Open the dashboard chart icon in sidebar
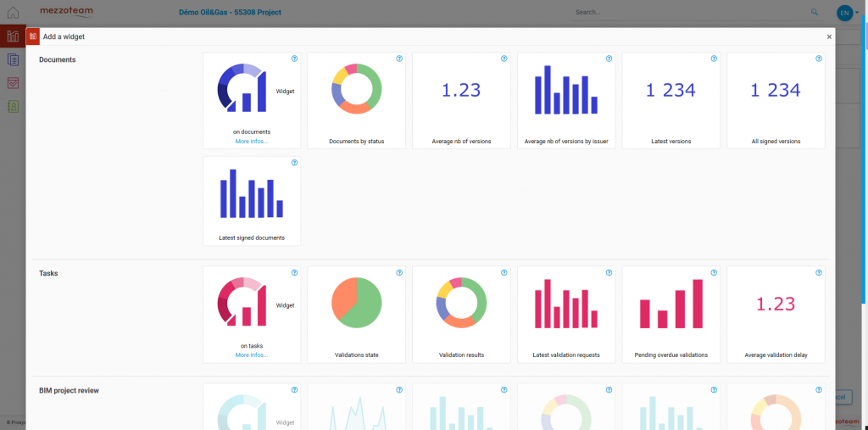Image resolution: width=868 pixels, height=430 pixels. (13, 36)
